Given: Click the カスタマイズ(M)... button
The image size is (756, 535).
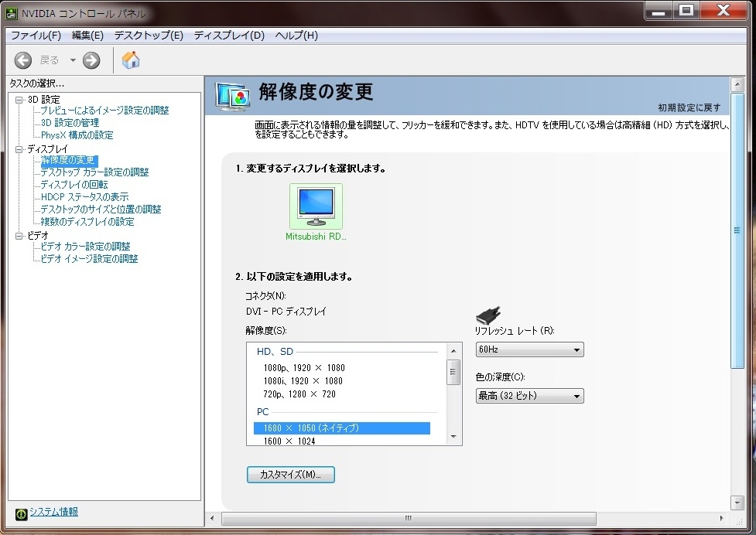Looking at the screenshot, I should coord(291,475).
